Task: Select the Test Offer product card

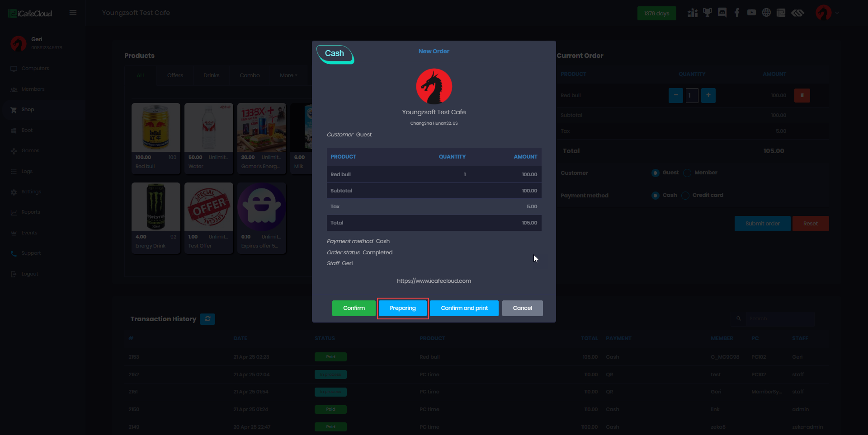Action: click(x=209, y=218)
